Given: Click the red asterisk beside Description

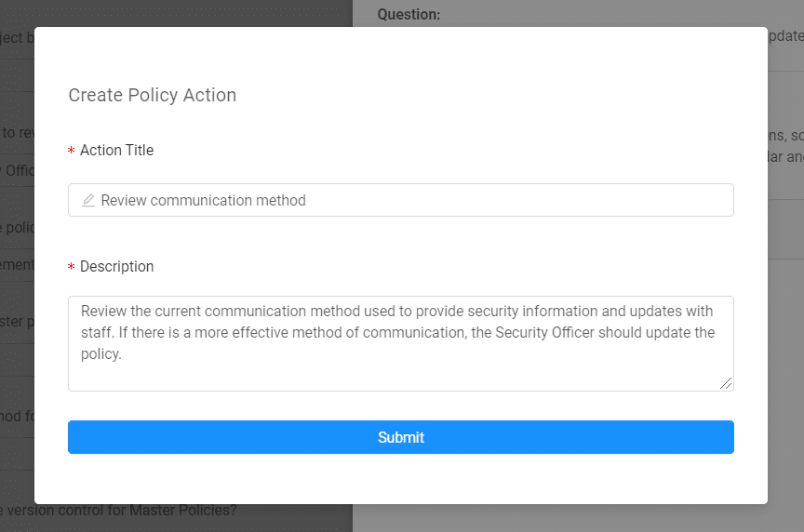Looking at the screenshot, I should pos(72,267).
